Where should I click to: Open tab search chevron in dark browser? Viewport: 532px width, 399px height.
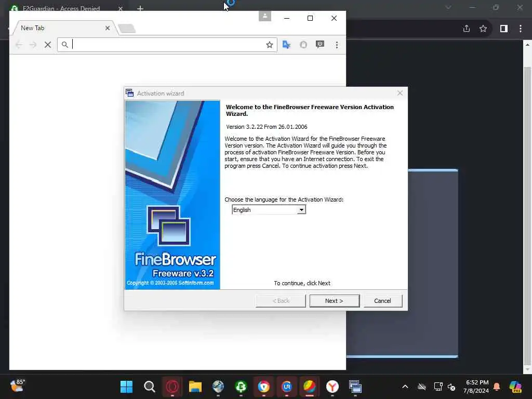pyautogui.click(x=448, y=7)
